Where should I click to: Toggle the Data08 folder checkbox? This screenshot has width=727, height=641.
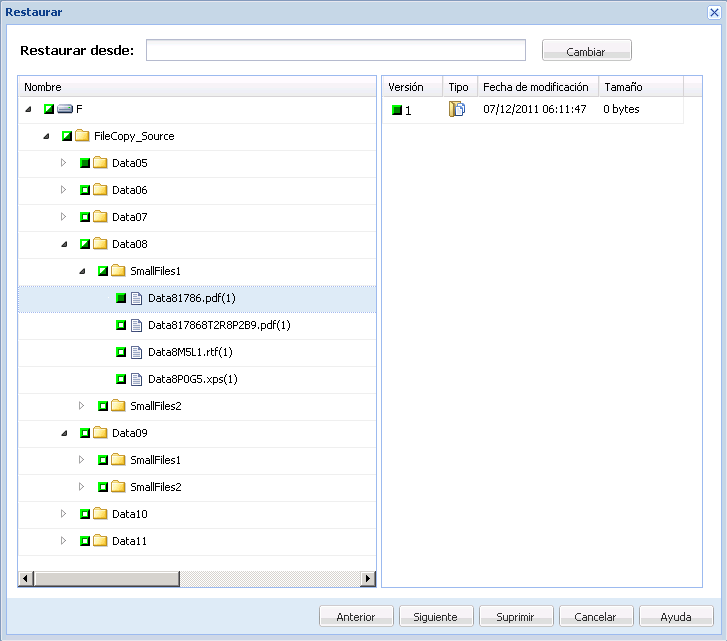tap(85, 244)
